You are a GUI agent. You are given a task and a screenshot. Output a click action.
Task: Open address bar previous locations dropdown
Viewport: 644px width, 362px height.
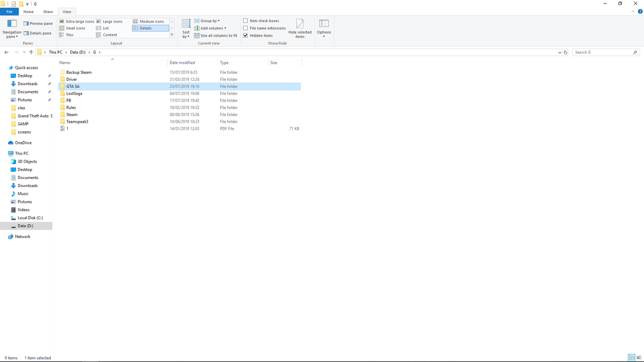pos(559,52)
